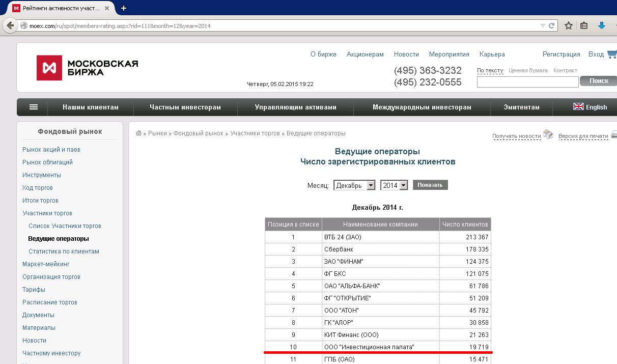Open Документы in sidebar
Viewport: 617px width, 364px height.
coord(38,315)
